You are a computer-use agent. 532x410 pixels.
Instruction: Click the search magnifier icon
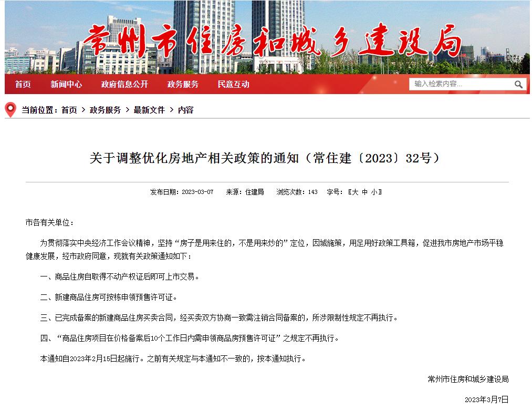[x=519, y=85]
